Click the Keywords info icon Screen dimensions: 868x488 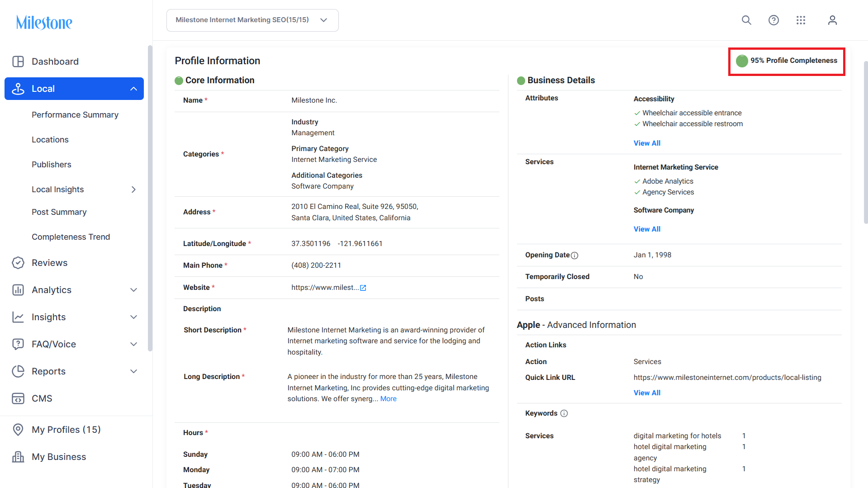pyautogui.click(x=564, y=413)
